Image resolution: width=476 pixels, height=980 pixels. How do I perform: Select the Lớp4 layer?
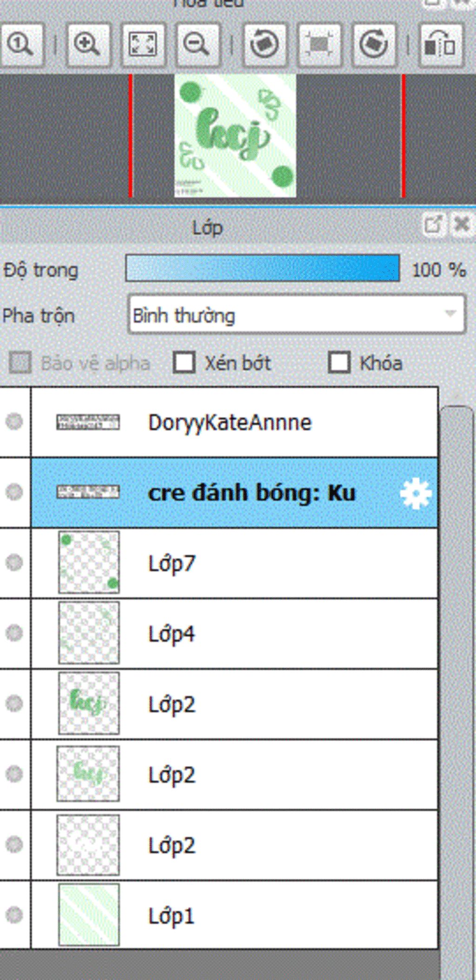234,633
